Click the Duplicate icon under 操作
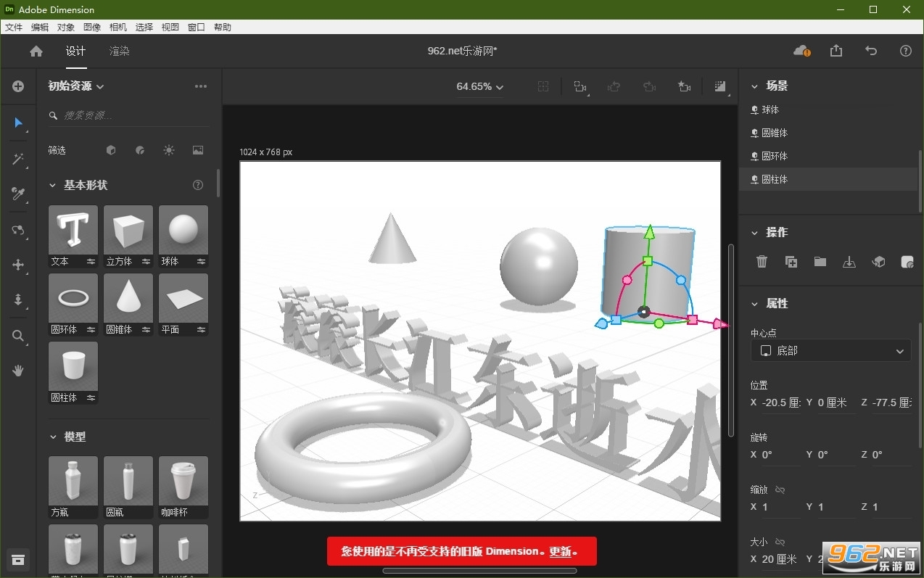 tap(791, 262)
